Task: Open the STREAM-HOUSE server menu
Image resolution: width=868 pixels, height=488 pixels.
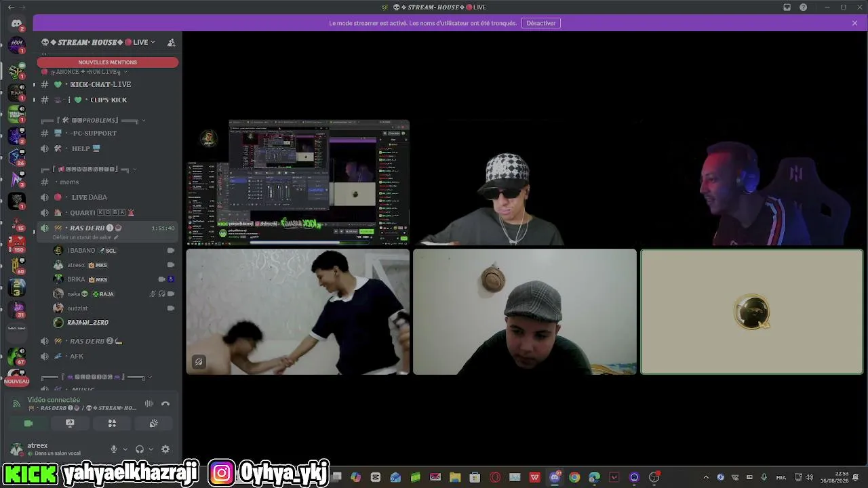Action: pyautogui.click(x=98, y=42)
